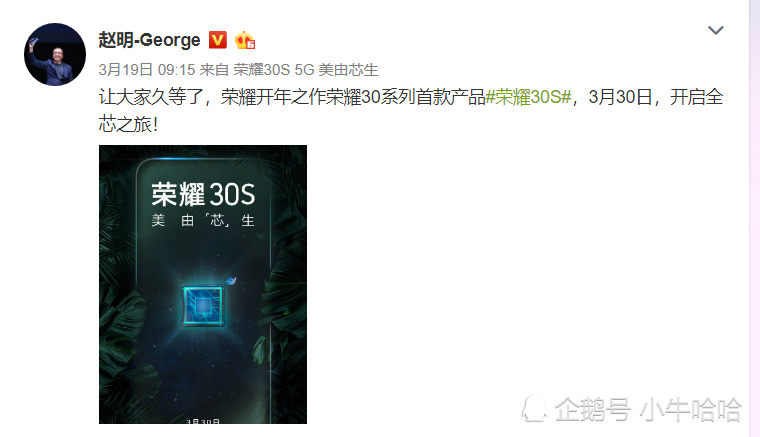Click the orange V verified badge
This screenshot has width=760, height=437.
coord(218,40)
